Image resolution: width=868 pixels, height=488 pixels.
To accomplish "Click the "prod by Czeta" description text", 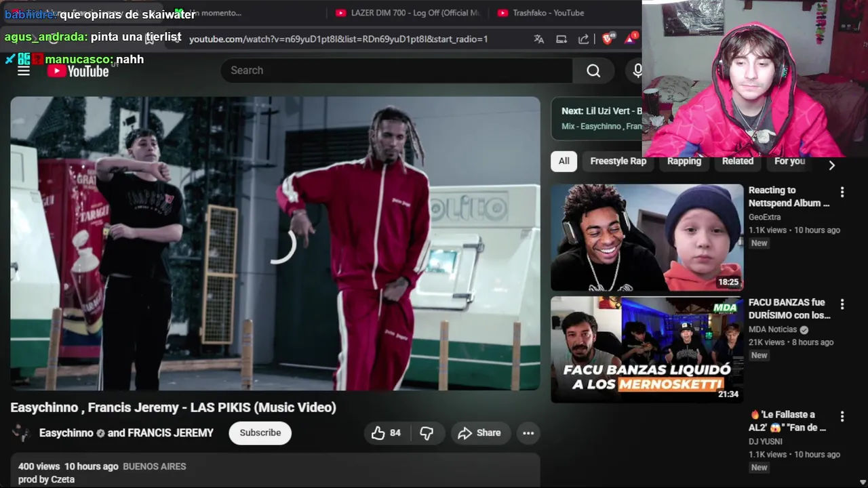I will coord(46,479).
